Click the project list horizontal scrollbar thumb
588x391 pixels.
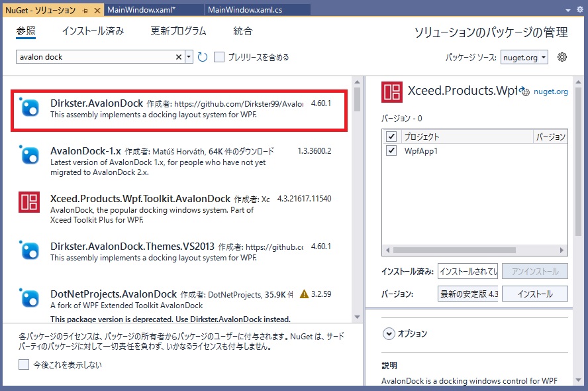454,250
